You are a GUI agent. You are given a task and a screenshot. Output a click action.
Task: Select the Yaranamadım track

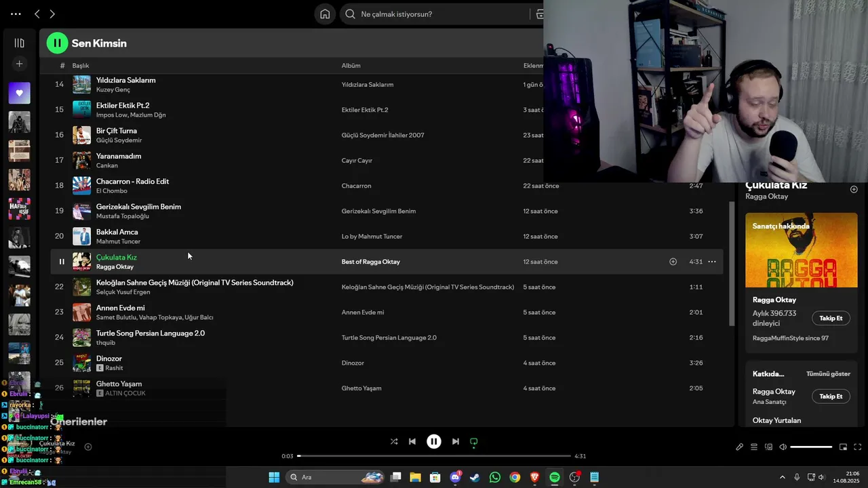[119, 156]
